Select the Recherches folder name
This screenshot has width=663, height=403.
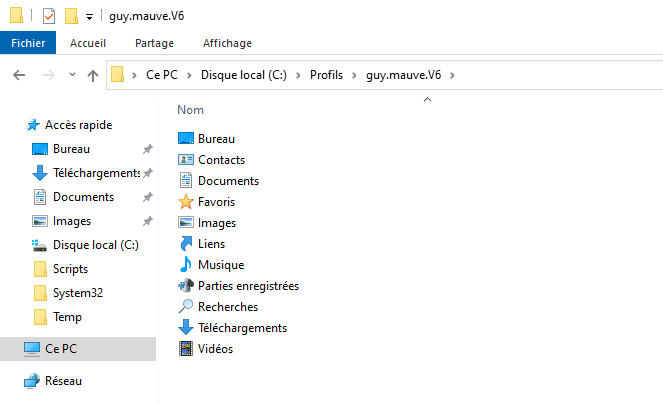click(228, 307)
